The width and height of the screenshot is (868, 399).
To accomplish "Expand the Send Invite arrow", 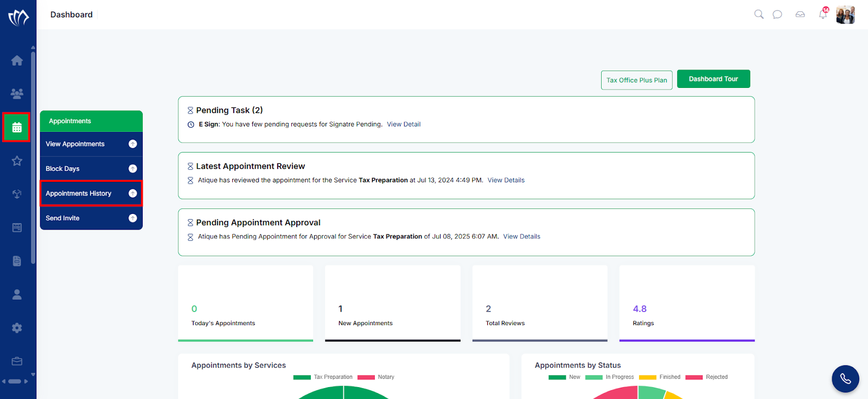I will click(x=132, y=218).
